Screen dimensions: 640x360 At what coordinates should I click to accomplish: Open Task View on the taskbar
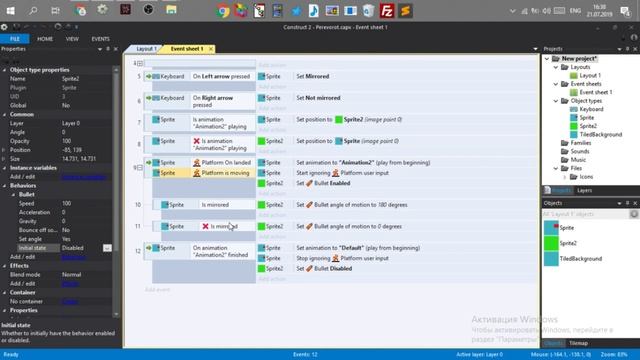coord(56,11)
